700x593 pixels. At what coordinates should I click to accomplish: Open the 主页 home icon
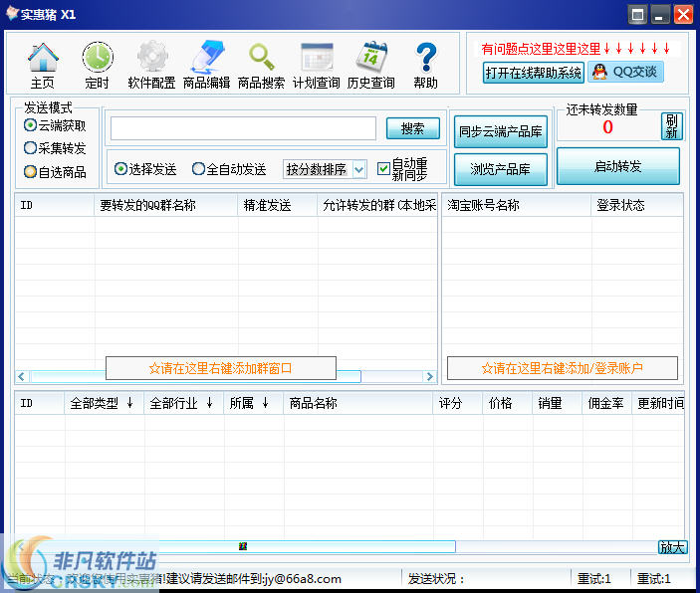(x=43, y=65)
